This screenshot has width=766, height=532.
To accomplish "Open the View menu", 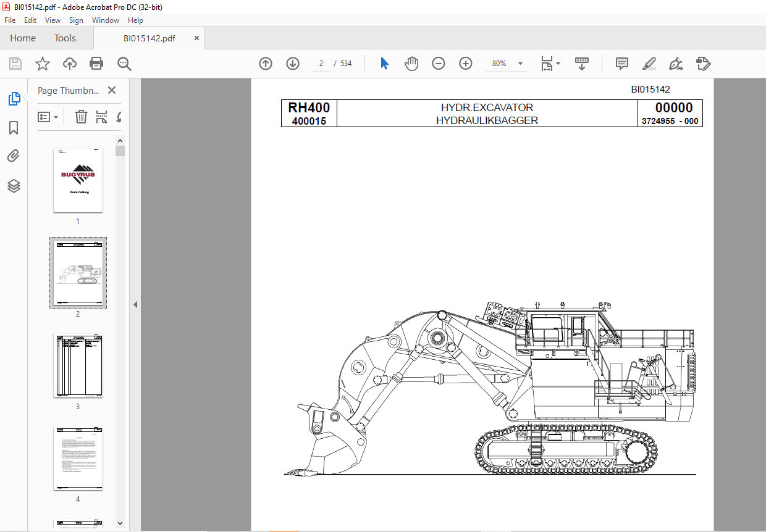I will point(53,20).
